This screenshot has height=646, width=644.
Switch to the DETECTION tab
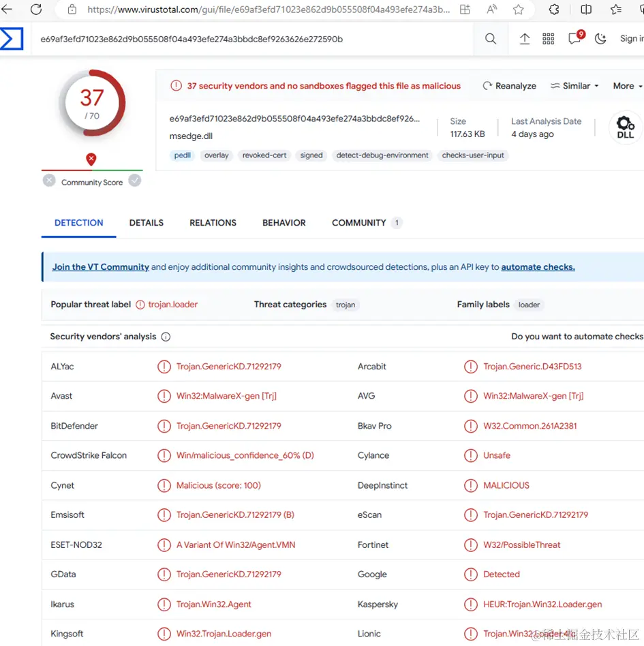(78, 223)
